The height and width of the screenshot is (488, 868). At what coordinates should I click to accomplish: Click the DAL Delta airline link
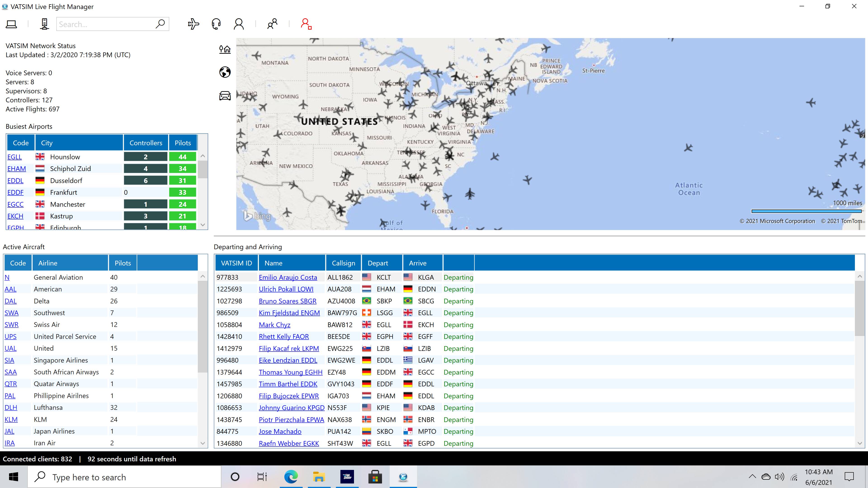click(10, 301)
